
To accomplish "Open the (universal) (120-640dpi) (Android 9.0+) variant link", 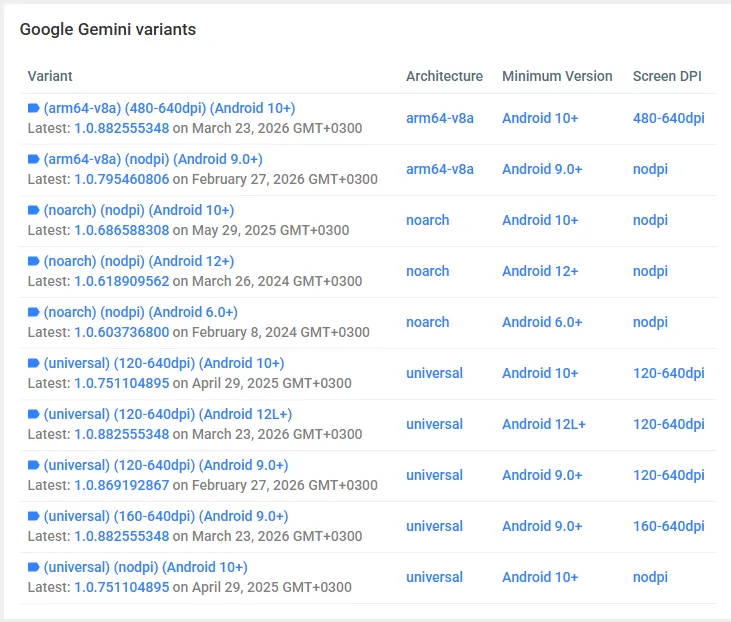I will point(166,465).
